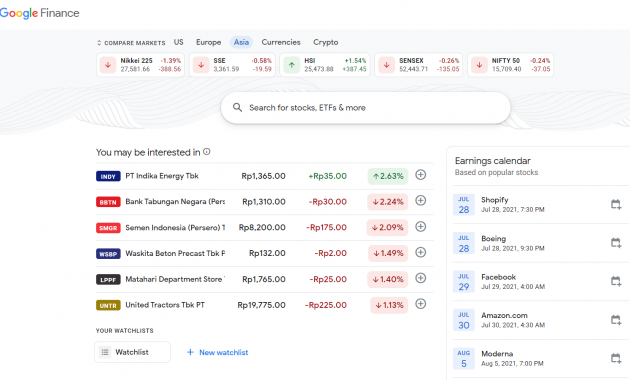This screenshot has width=630, height=380.
Task: Add Amazon.com earnings to calendar
Action: click(x=616, y=320)
